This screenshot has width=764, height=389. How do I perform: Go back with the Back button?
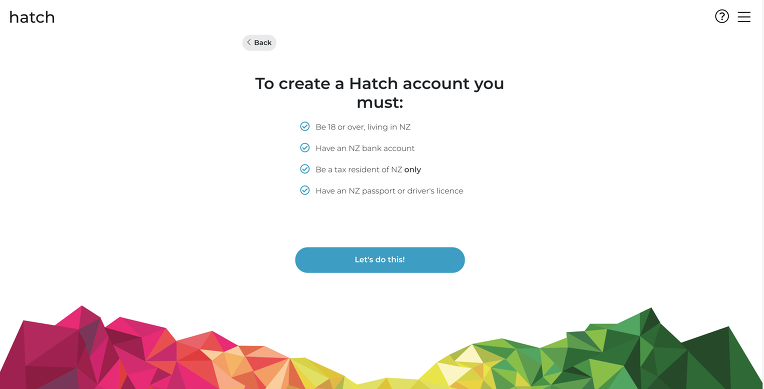click(259, 42)
